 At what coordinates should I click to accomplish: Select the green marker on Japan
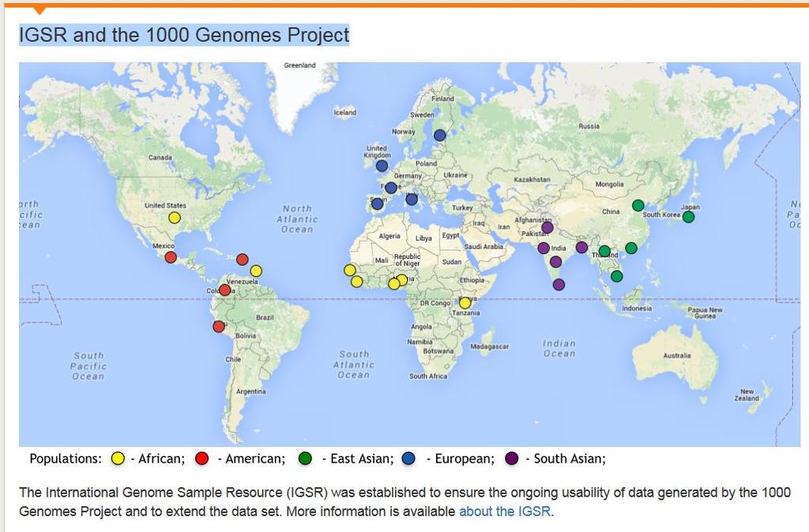click(x=688, y=217)
